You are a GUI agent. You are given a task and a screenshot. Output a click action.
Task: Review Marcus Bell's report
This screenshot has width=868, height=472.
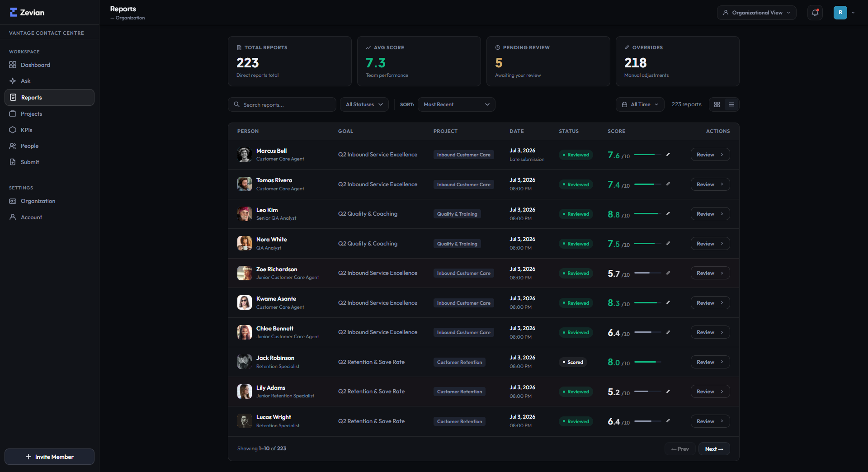pos(710,155)
